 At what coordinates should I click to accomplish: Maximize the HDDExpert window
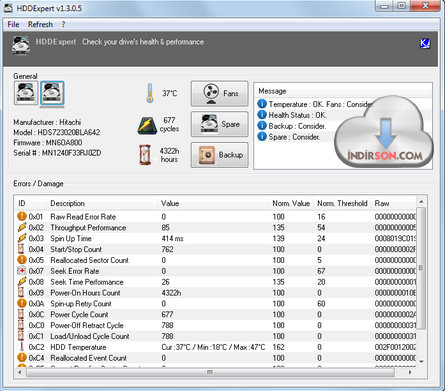tap(402, 6)
